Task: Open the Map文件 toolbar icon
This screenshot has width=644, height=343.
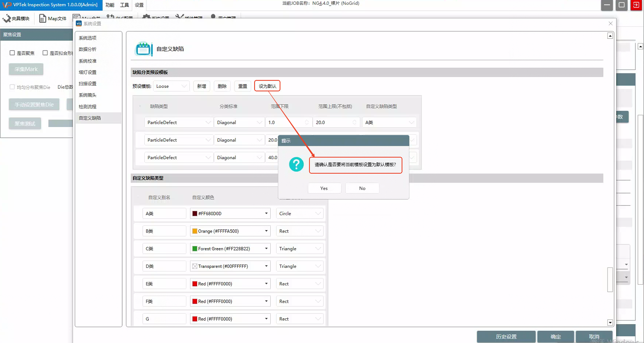Action: 42,18
